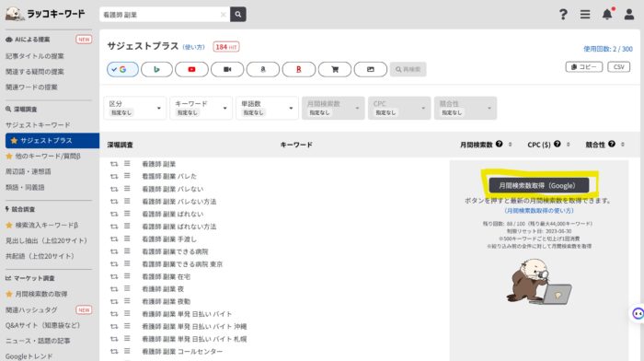
Task: Open the 月間検索数 filter dropdown
Action: coord(333,108)
